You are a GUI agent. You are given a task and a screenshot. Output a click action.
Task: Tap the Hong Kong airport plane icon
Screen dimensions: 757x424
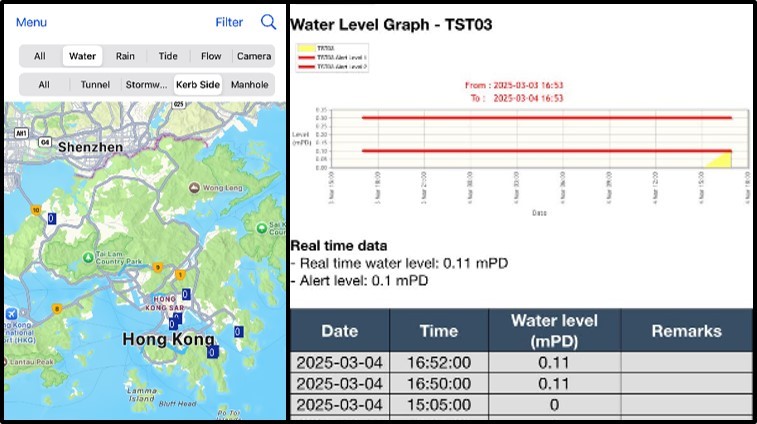(x=11, y=314)
